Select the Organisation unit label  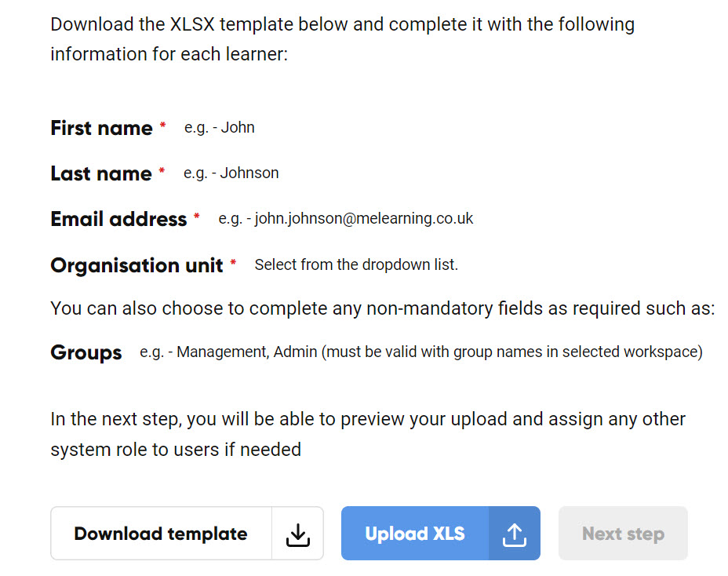coord(136,265)
